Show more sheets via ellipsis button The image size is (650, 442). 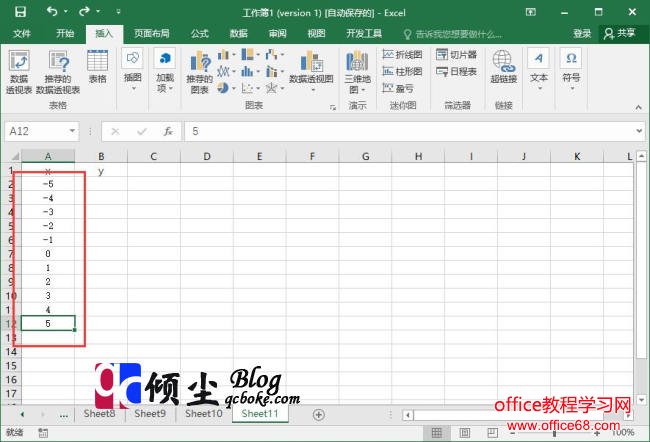click(x=63, y=415)
